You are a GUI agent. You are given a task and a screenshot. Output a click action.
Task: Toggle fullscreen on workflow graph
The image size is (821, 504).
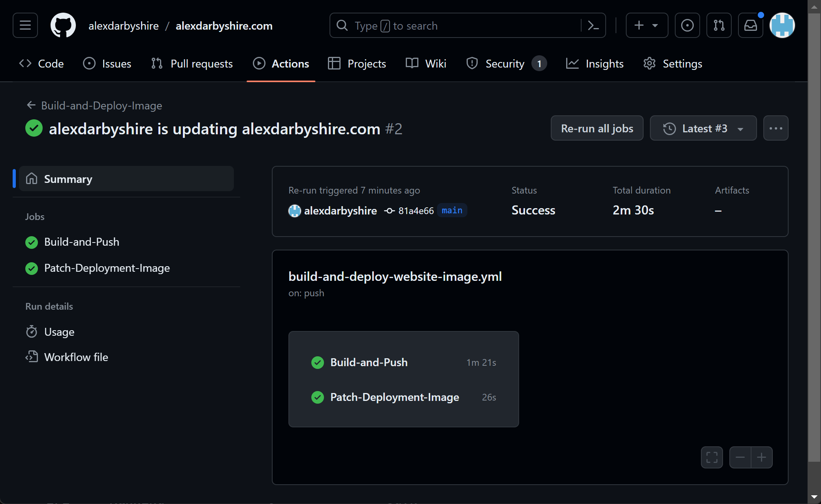tap(712, 457)
